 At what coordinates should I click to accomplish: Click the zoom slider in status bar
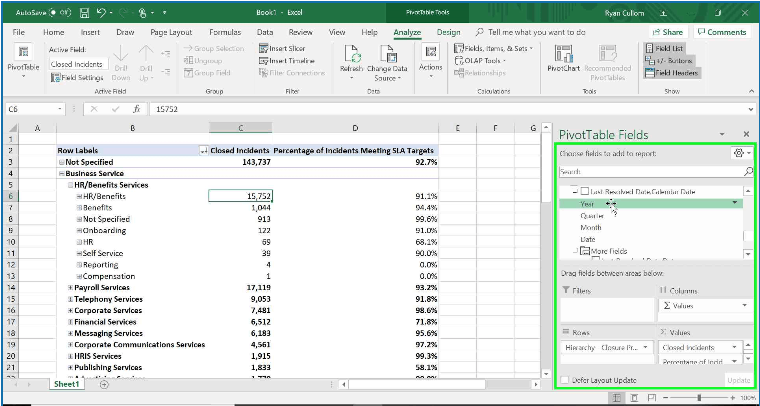pyautogui.click(x=699, y=398)
